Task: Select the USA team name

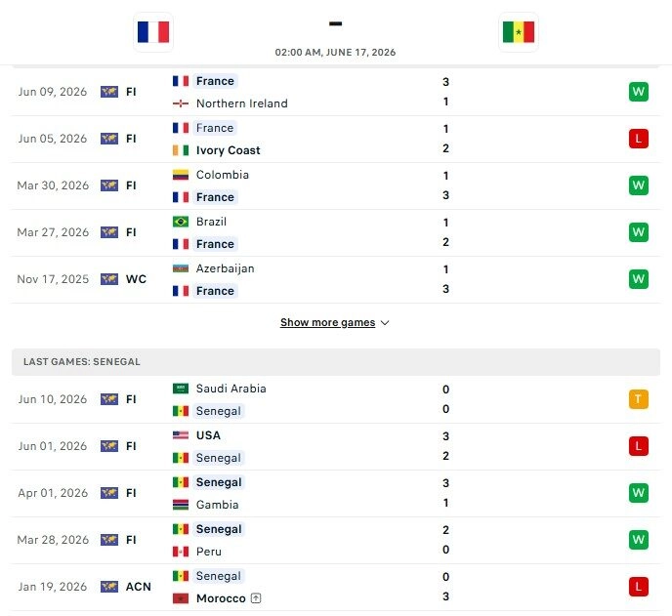Action: 208,435
